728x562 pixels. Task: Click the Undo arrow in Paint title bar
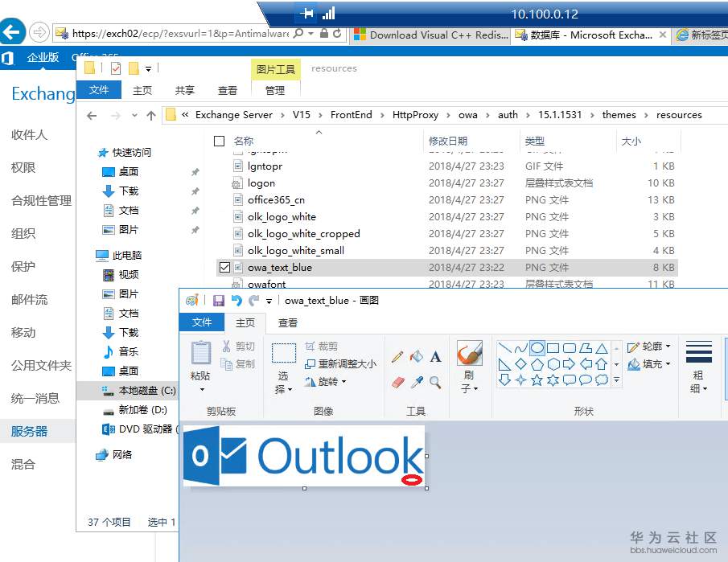pos(236,301)
